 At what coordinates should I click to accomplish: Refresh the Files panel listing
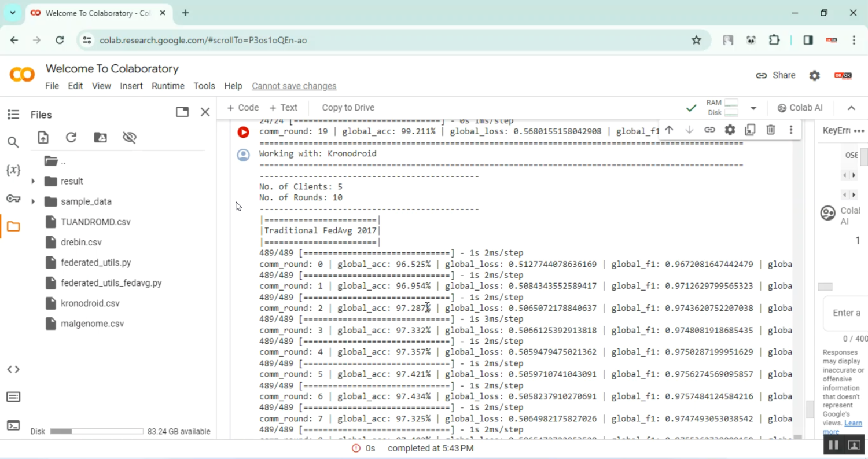(x=71, y=137)
